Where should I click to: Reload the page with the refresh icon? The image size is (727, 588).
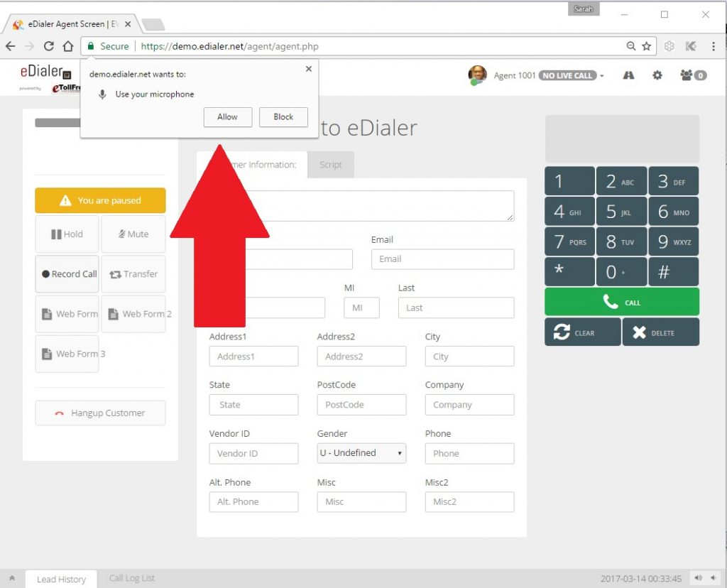(x=49, y=46)
